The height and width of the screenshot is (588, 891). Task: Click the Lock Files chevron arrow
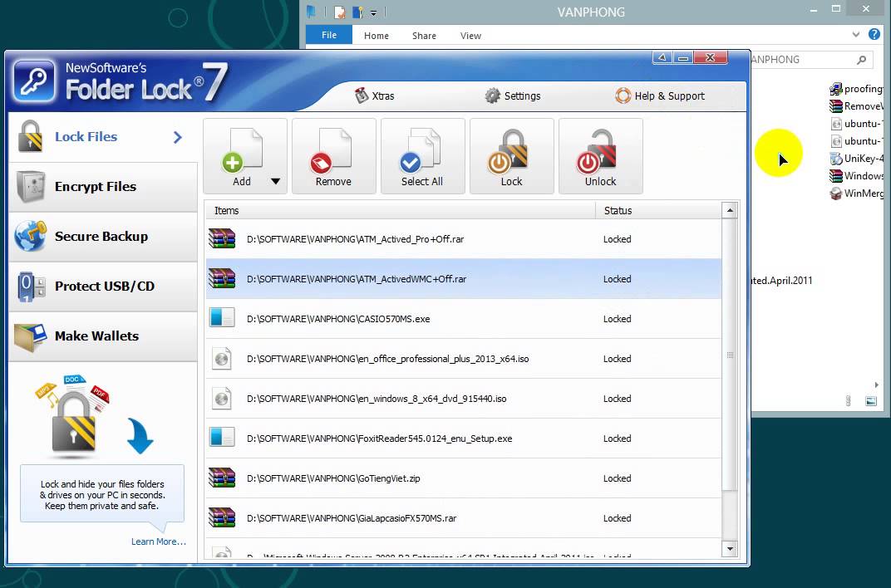(x=178, y=137)
